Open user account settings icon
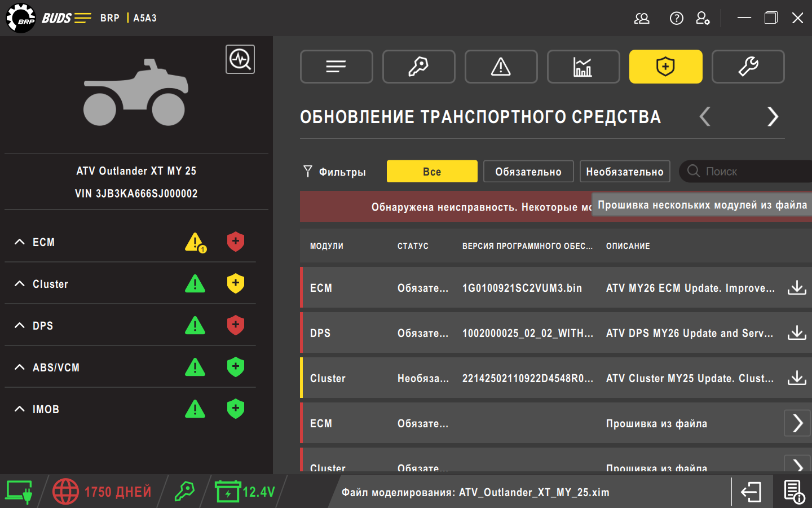Viewport: 812px width, 508px height. coord(703,18)
